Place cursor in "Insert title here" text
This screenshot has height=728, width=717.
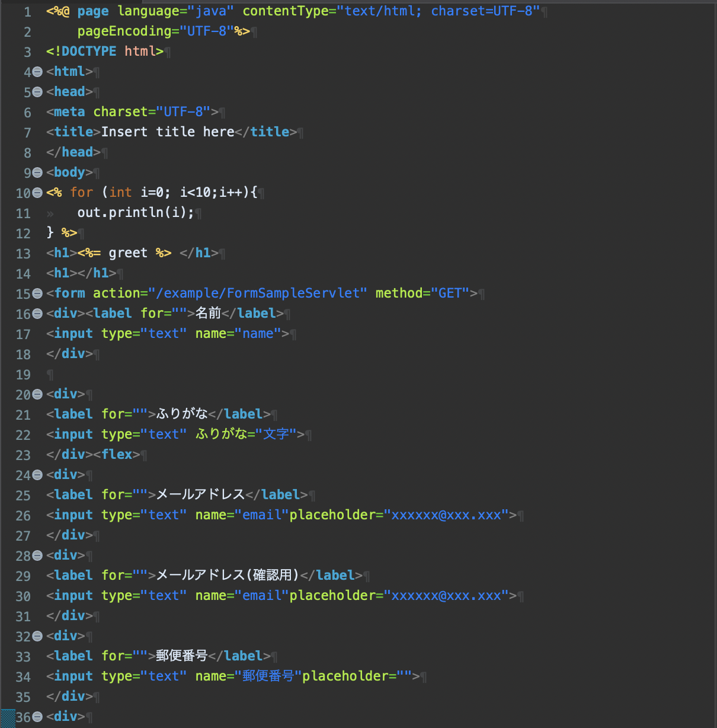[x=167, y=132]
